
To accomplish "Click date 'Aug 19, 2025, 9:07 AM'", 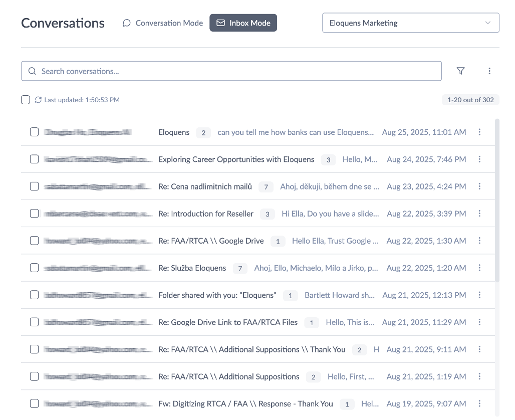I will click(x=426, y=403).
